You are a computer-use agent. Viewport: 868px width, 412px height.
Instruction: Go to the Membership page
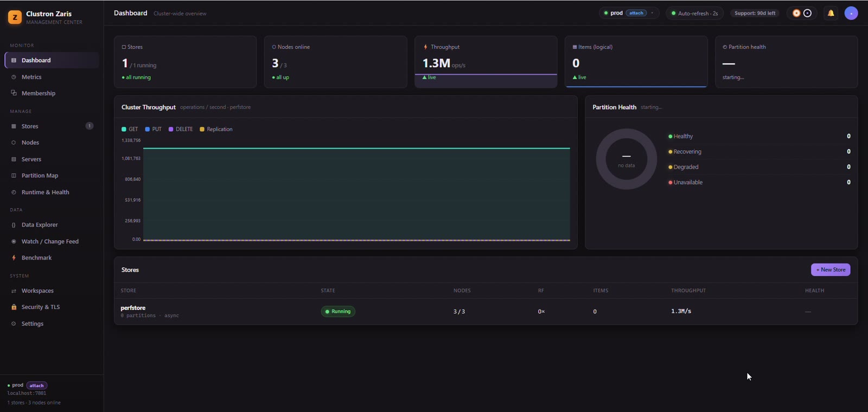pyautogui.click(x=52, y=93)
